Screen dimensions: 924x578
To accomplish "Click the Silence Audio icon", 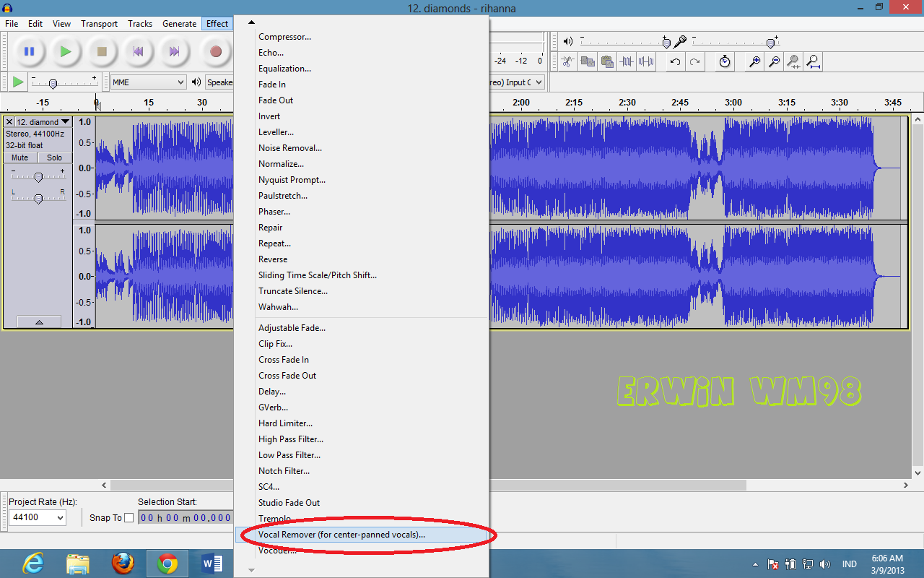I will [x=646, y=61].
